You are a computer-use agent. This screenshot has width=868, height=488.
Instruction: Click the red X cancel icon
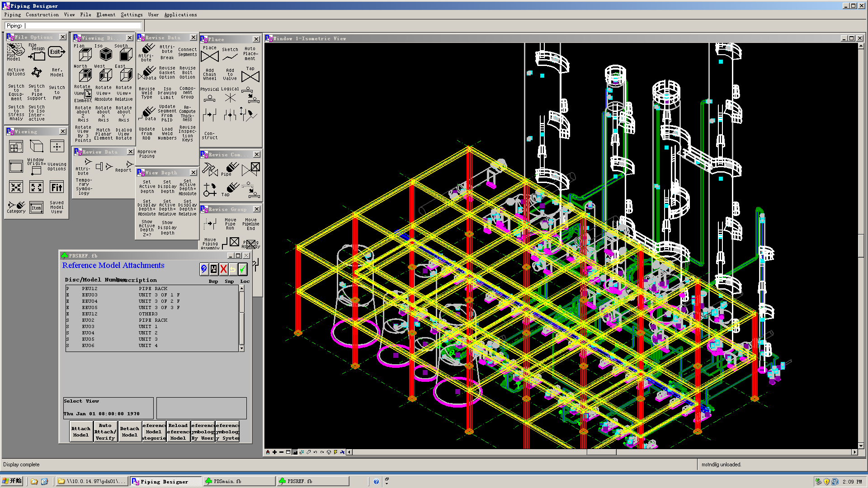[x=223, y=269]
